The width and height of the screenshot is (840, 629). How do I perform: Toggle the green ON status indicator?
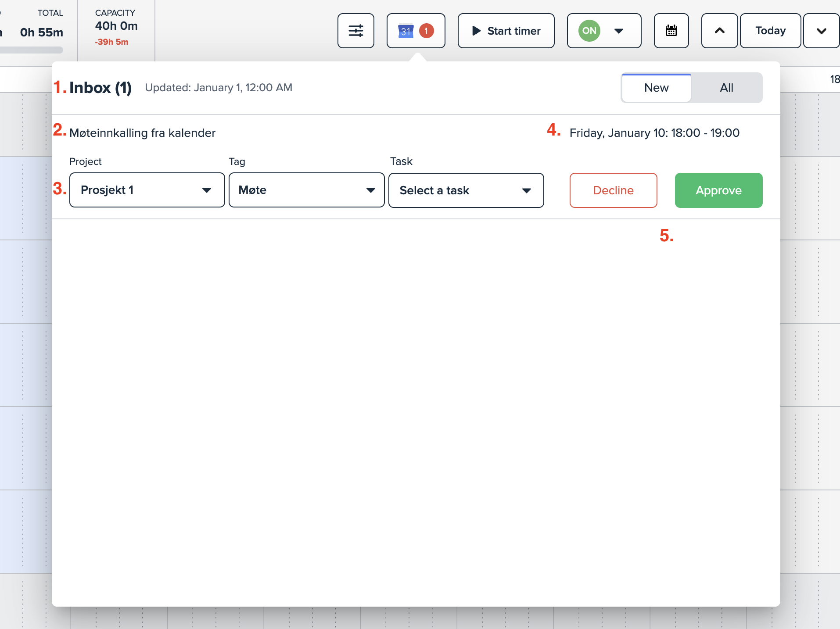pos(589,31)
